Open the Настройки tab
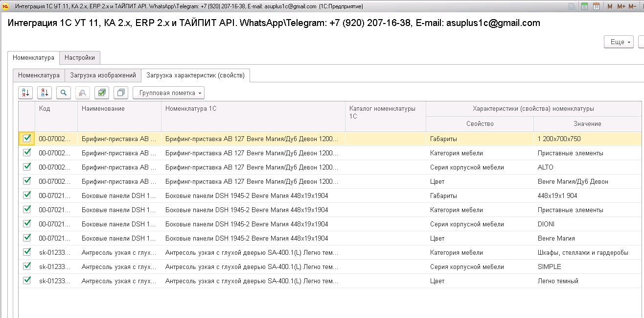Viewport: 644px width, 318px height. click(80, 57)
